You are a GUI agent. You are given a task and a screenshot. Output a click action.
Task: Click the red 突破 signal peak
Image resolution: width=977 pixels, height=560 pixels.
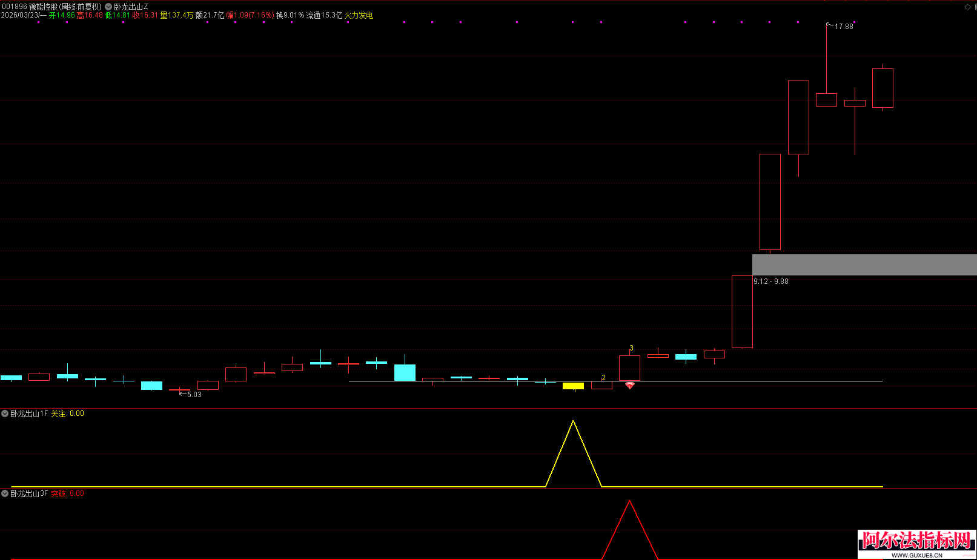click(x=629, y=501)
